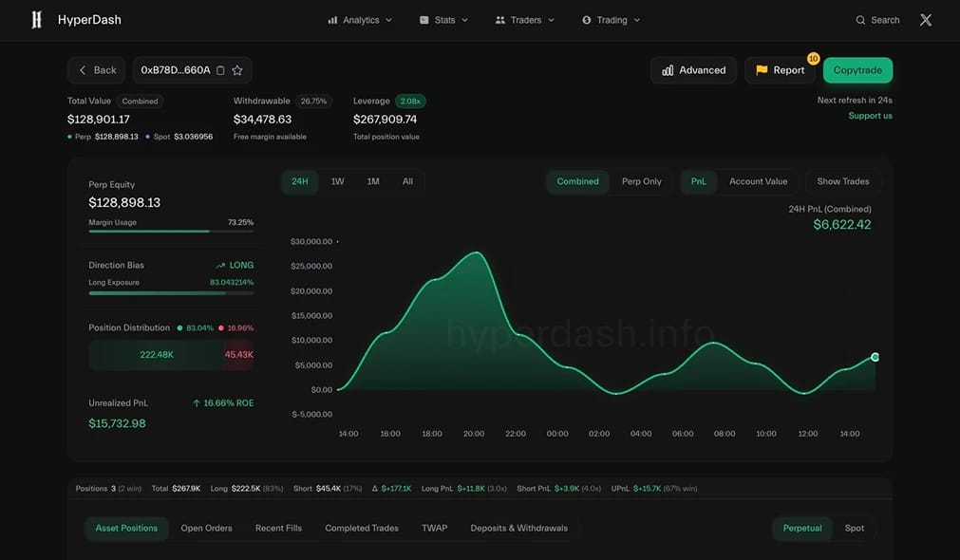Click the back arrow icon
Screen dimensions: 960x560
click(82, 70)
